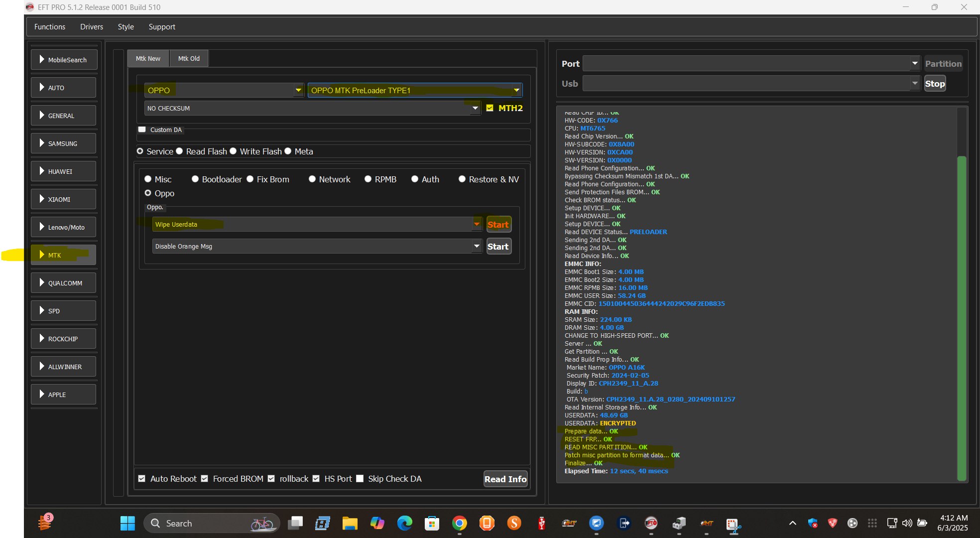This screenshot has width=980, height=538.
Task: Open the MobileSearch sidebar section
Action: coord(63,60)
